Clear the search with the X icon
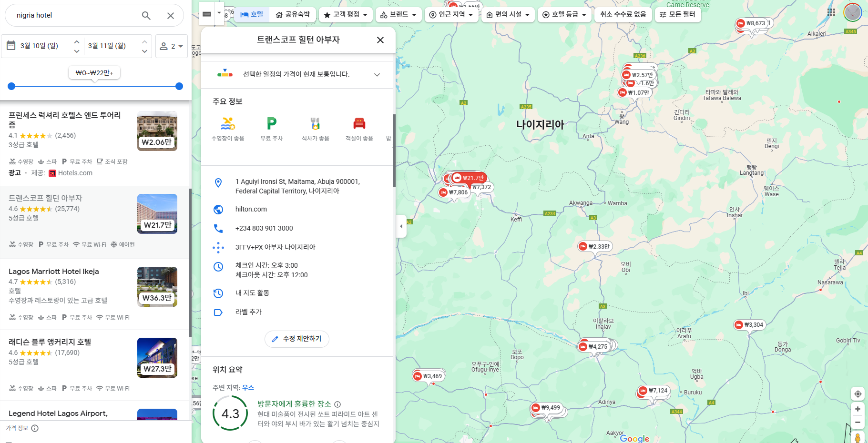Image resolution: width=868 pixels, height=443 pixels. coord(171,16)
